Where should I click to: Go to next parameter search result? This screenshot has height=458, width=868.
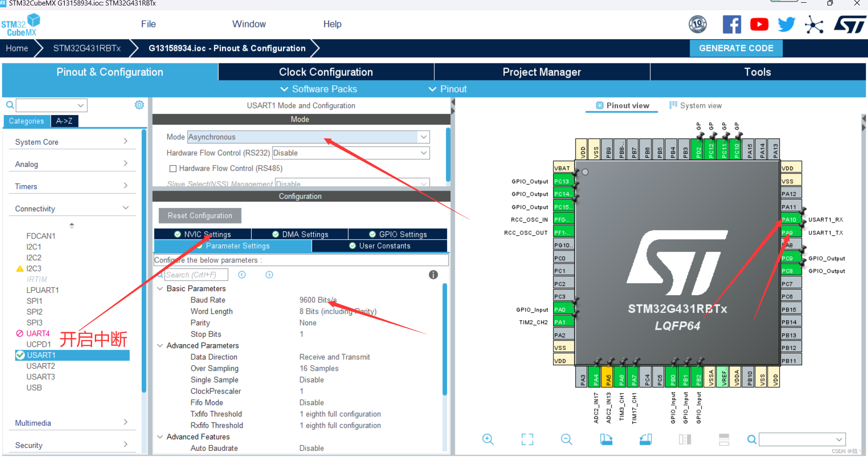pos(269,275)
